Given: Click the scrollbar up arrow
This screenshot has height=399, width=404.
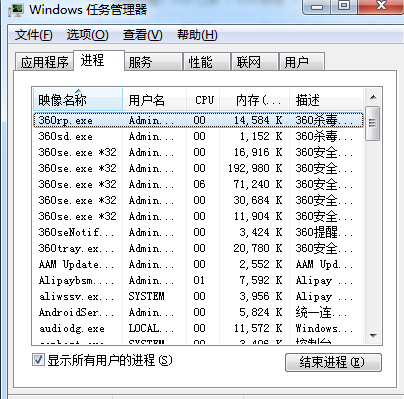Looking at the screenshot, I should point(373,97).
